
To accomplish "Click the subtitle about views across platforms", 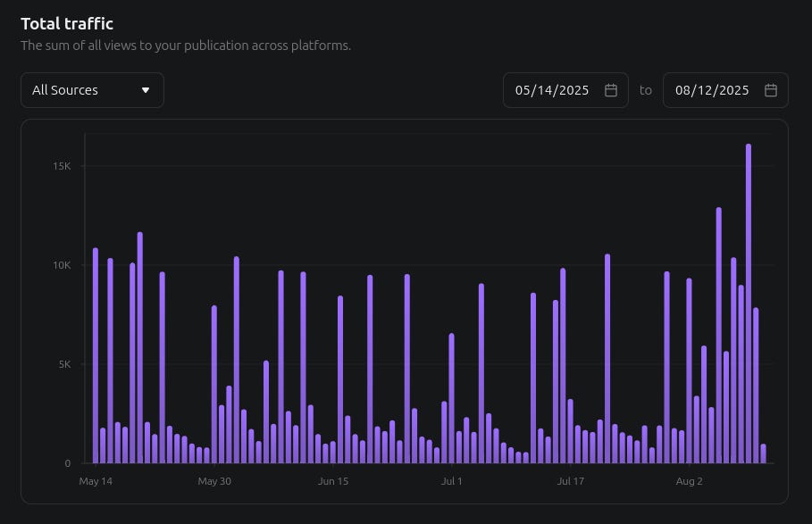I will click(186, 46).
